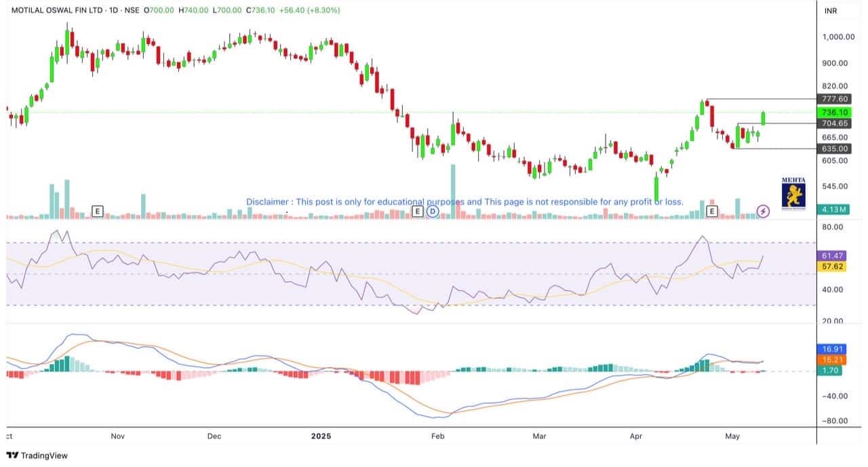Click the 2025 label on time axis
The height and width of the screenshot is (467, 868).
(x=320, y=436)
